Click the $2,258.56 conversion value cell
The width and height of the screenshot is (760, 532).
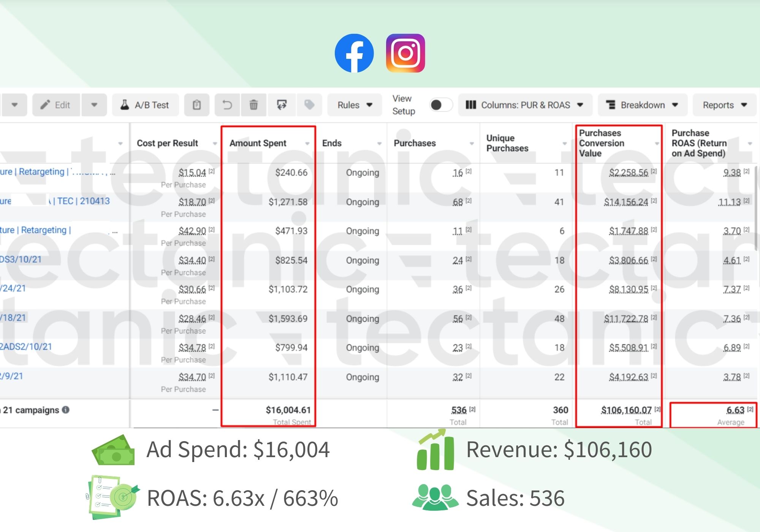coord(629,173)
